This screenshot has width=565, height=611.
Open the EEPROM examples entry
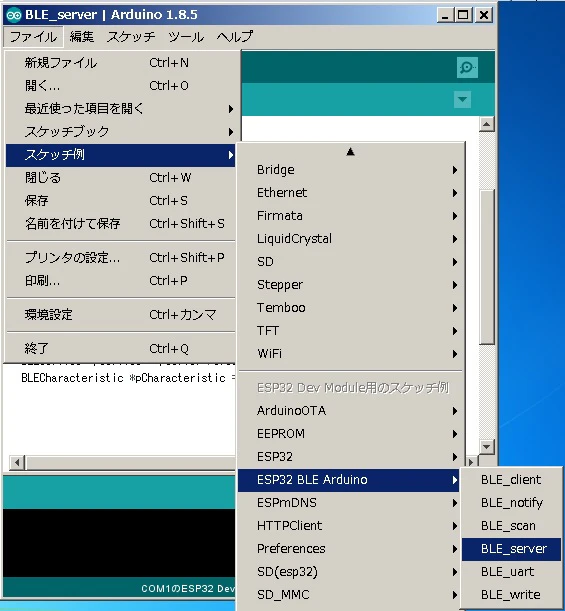point(350,434)
